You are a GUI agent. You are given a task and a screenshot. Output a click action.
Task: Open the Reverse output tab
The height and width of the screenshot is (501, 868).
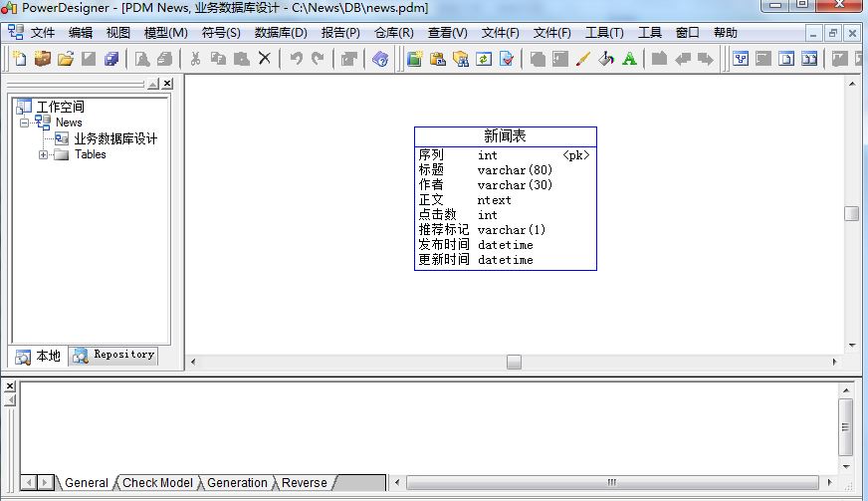(x=304, y=483)
